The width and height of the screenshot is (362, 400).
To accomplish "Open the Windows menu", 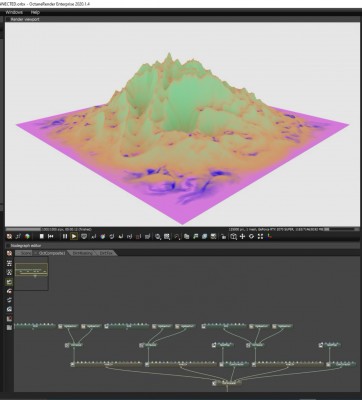I will tap(14, 12).
